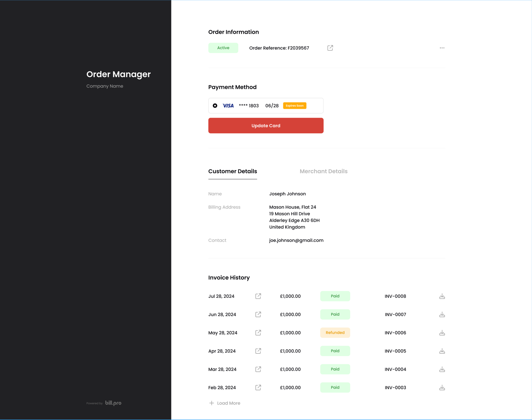
Task: Download invoice INV-0005
Action: (x=442, y=351)
